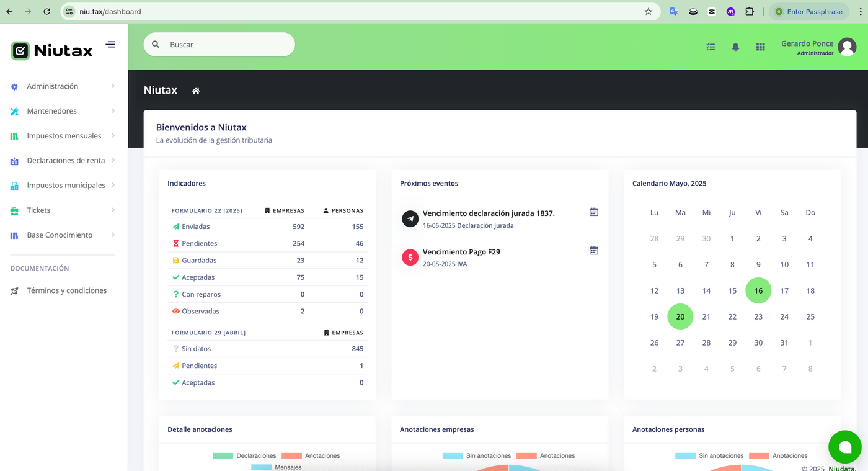The width and height of the screenshot is (868, 471).
Task: Open the notifications bell
Action: pos(735,47)
